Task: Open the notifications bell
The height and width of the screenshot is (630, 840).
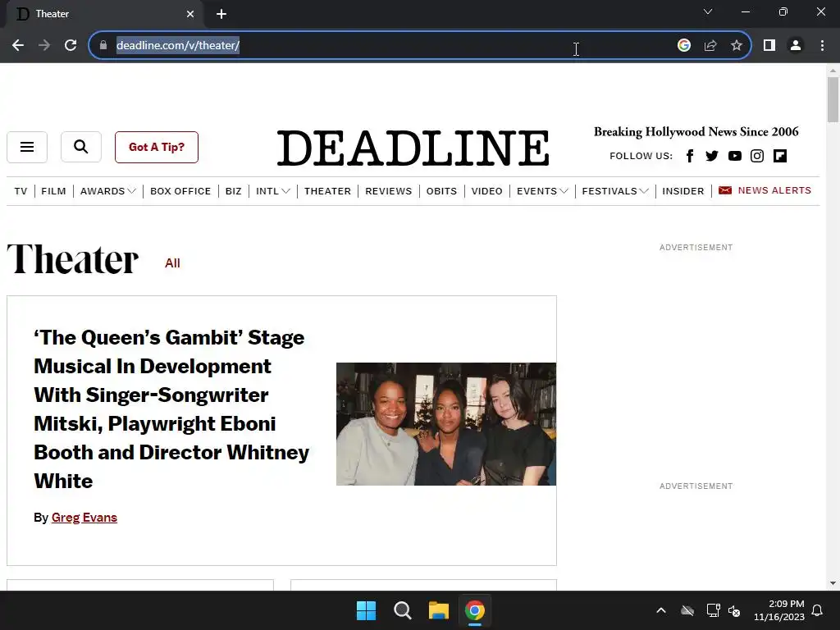Action: [x=818, y=610]
